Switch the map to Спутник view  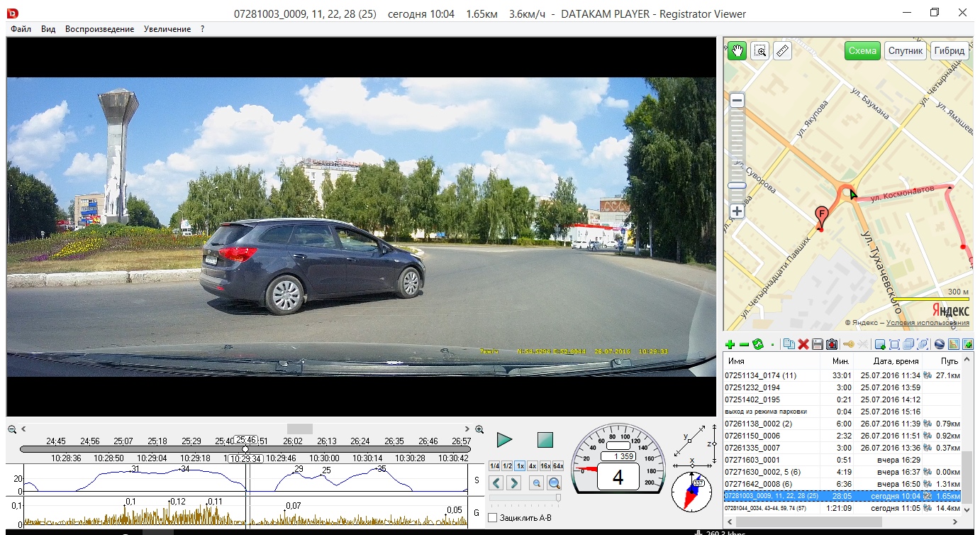point(906,51)
